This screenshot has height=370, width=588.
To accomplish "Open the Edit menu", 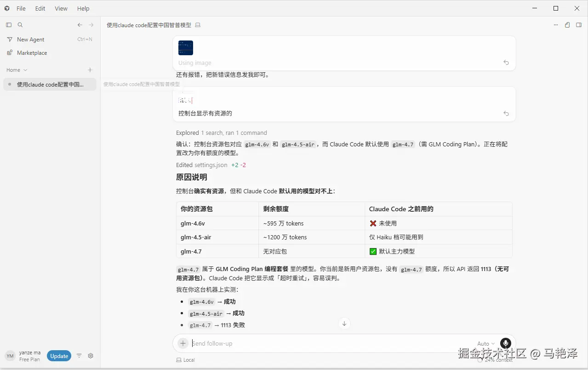I will pyautogui.click(x=40, y=8).
